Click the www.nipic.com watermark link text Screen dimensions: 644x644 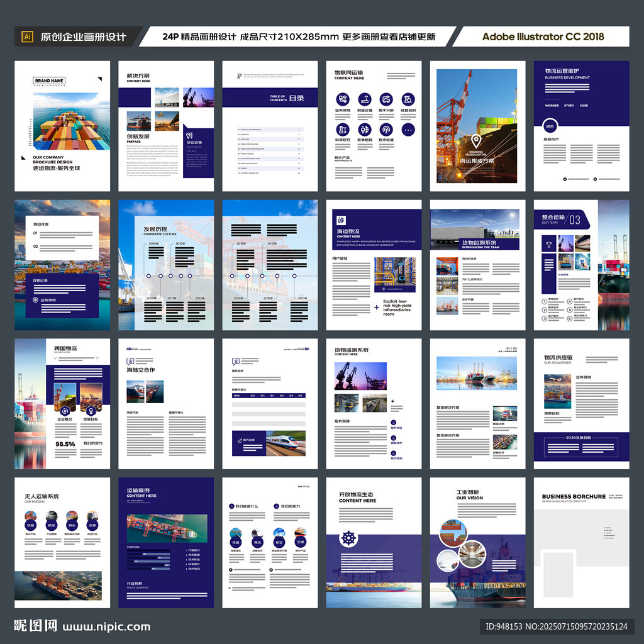tap(106, 626)
